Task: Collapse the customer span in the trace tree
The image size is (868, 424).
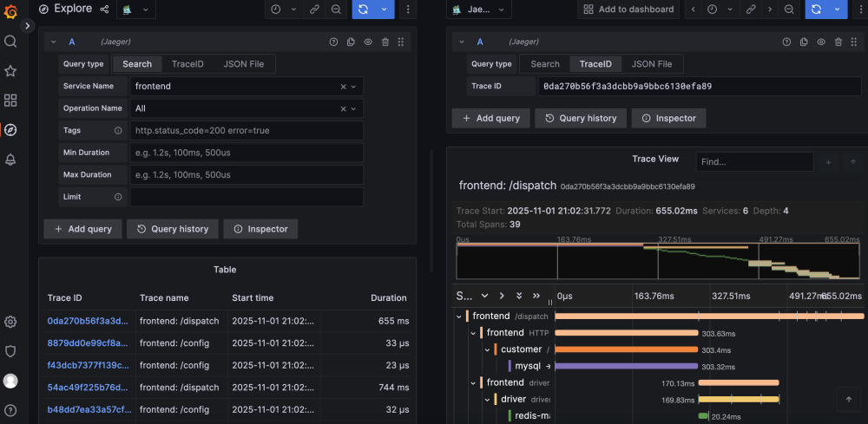Action: tap(488, 349)
